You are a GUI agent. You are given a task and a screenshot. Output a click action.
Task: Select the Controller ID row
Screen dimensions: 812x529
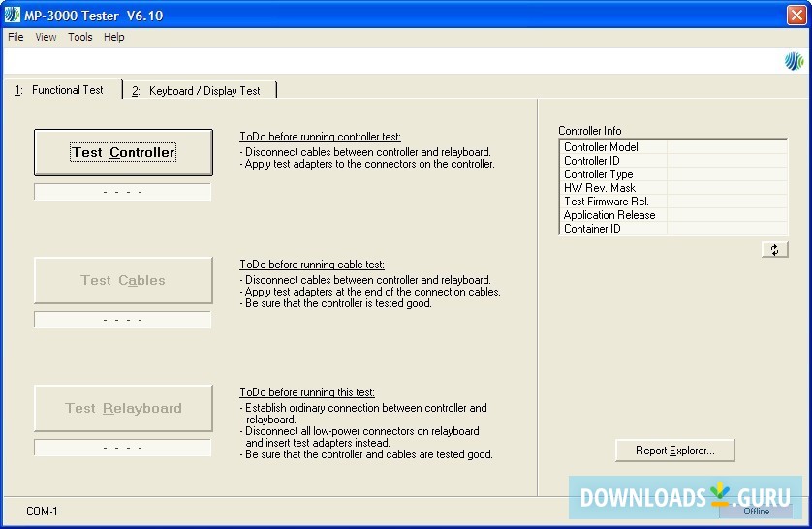click(x=673, y=161)
